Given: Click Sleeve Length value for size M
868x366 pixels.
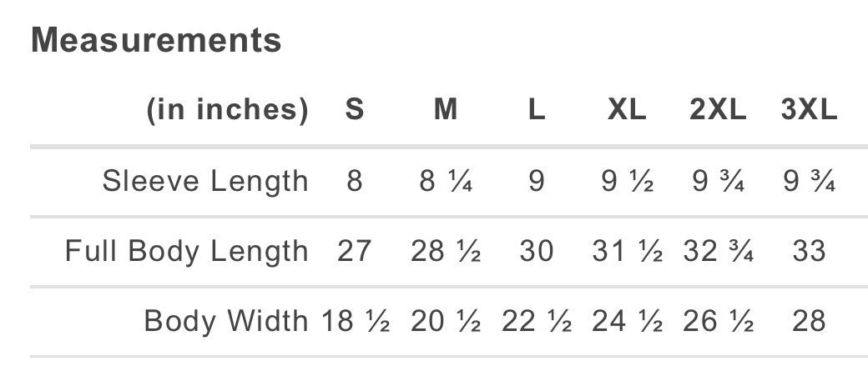Looking at the screenshot, I should (446, 182).
